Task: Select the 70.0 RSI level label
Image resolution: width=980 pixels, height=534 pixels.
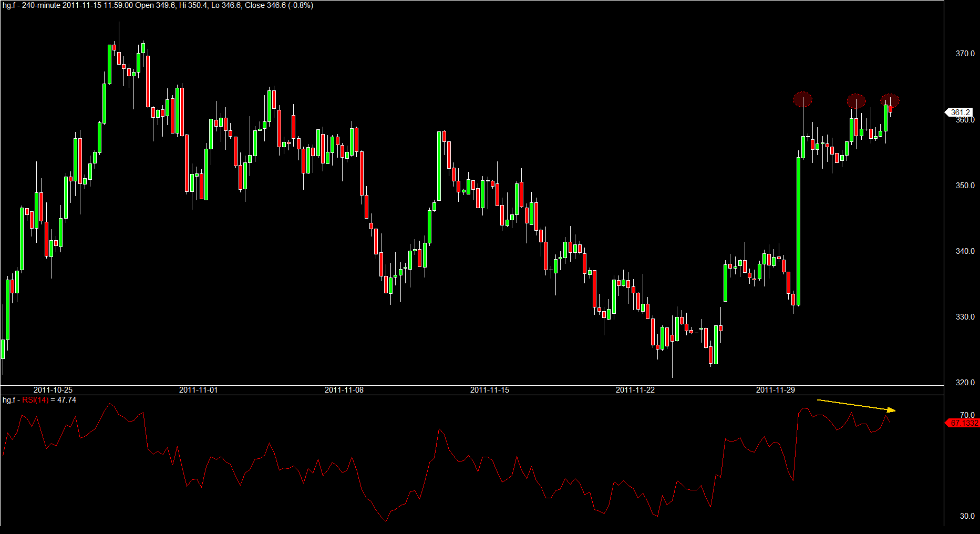Action: [967, 415]
